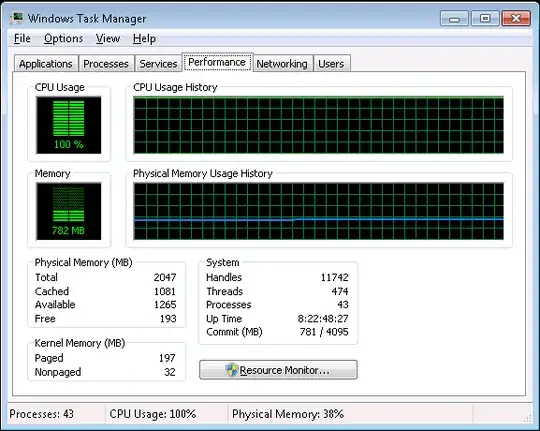
Task: Open the Options menu
Action: click(63, 39)
